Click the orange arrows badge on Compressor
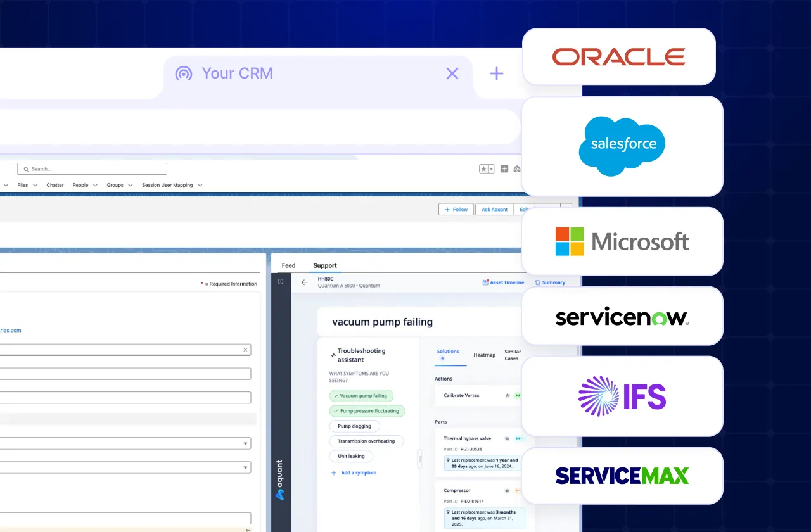Viewport: 811px width, 532px height. tap(518, 490)
